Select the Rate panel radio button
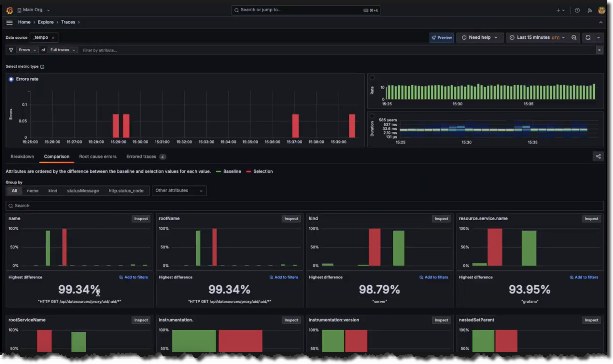 tap(372, 78)
